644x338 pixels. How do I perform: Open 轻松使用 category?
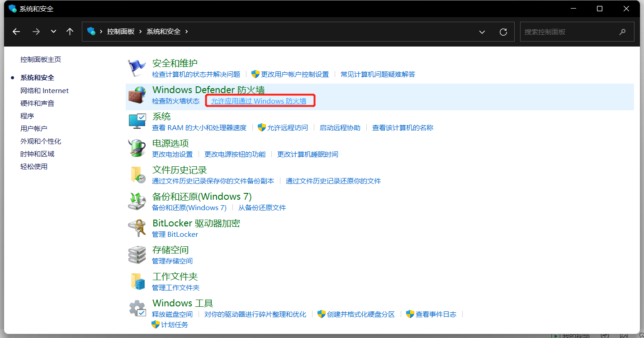coord(34,167)
